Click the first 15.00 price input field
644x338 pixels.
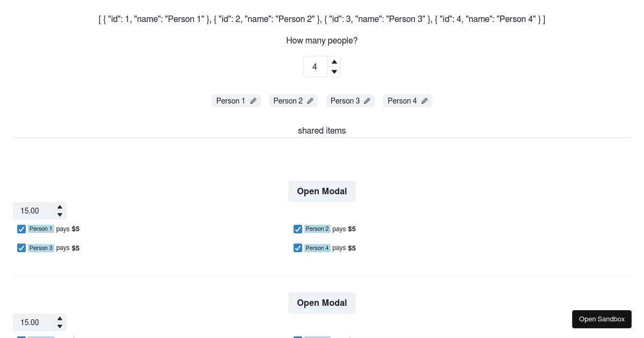coord(32,211)
